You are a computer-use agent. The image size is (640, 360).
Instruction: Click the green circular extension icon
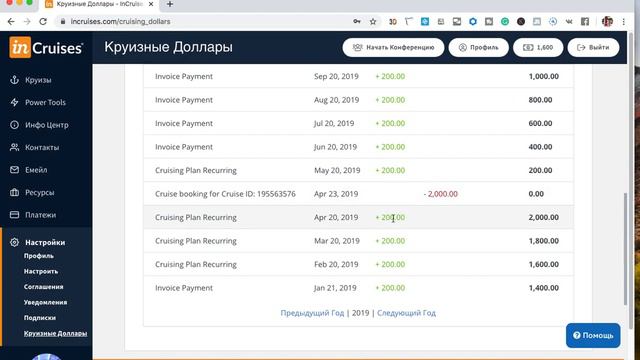[505, 22]
